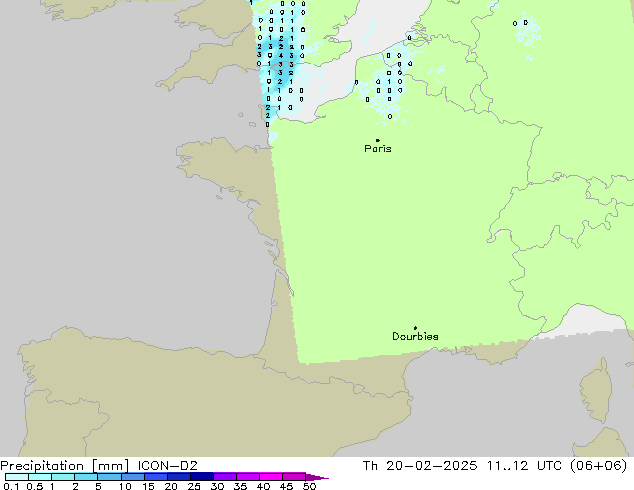Click the 'Th 20-02-2025' date text
Screen dimensions: 634x490
pos(420,466)
